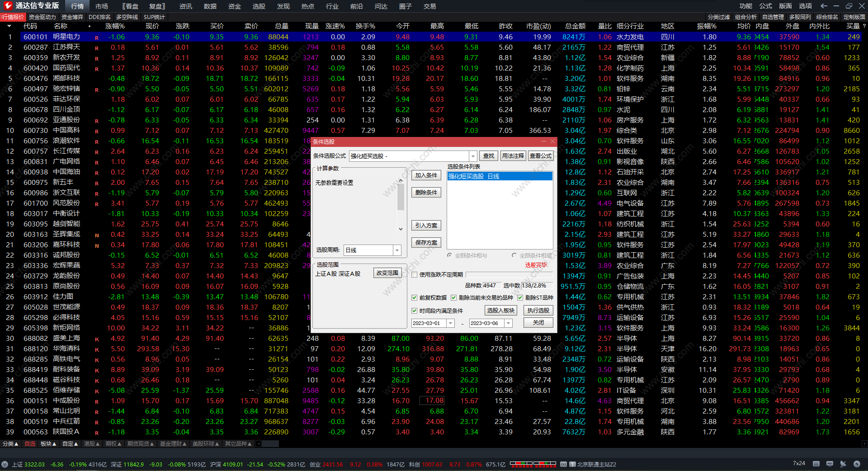Click the back arrow in title bar
The width and height of the screenshot is (868, 471).
coord(824,6)
